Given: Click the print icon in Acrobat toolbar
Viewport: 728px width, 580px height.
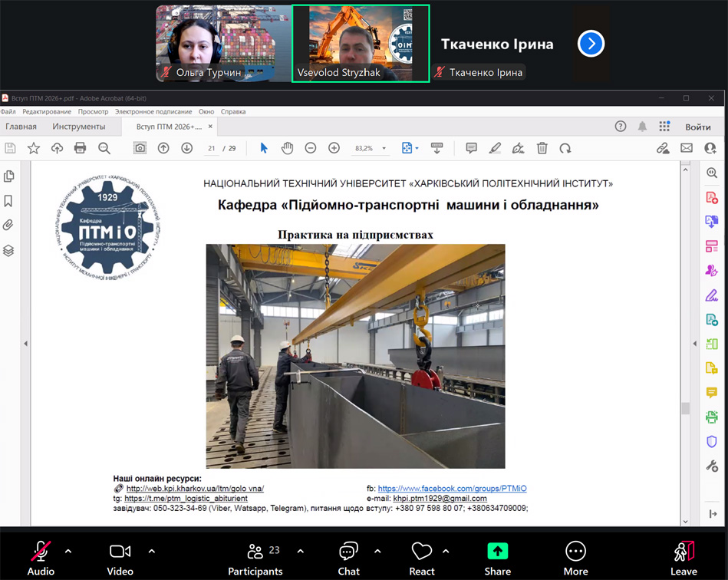Looking at the screenshot, I should pyautogui.click(x=80, y=148).
